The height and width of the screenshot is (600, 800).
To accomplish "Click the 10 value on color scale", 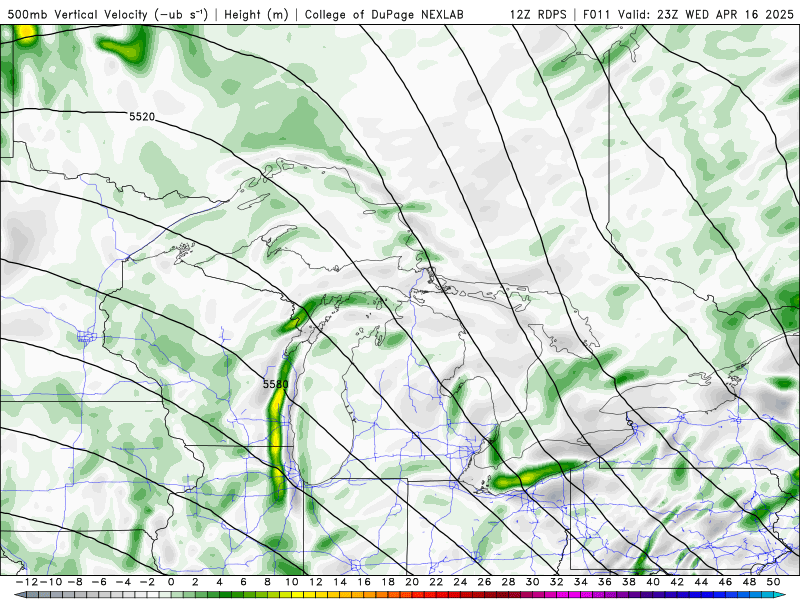I will (x=291, y=582).
